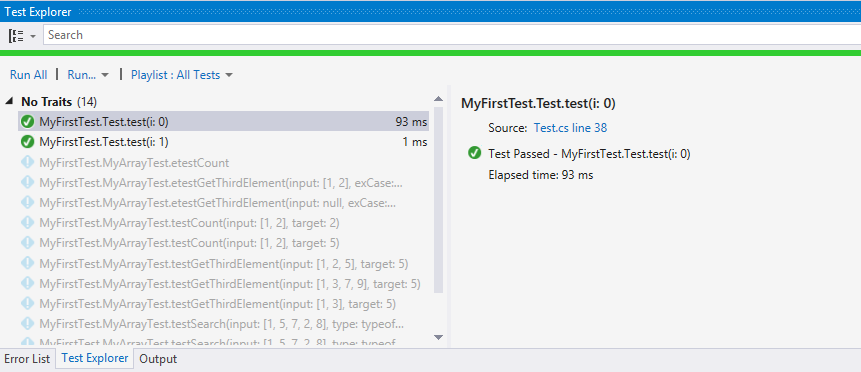
Task: Click Run All link
Action: (29, 75)
